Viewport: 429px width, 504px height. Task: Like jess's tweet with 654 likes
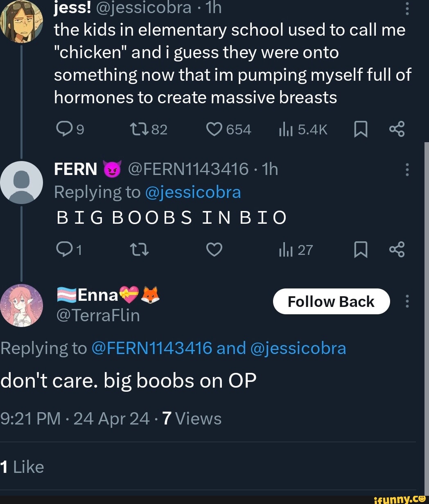click(x=214, y=129)
